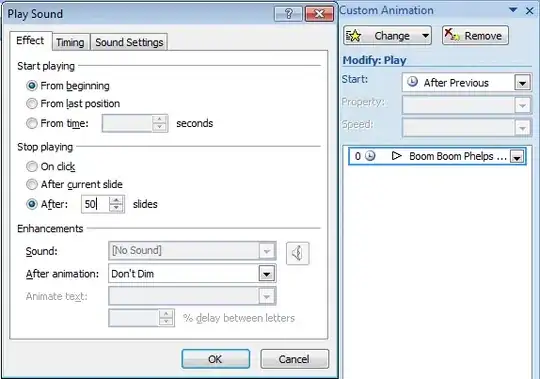Close the Play Sound dialog
540x379 pixels.
319,14
